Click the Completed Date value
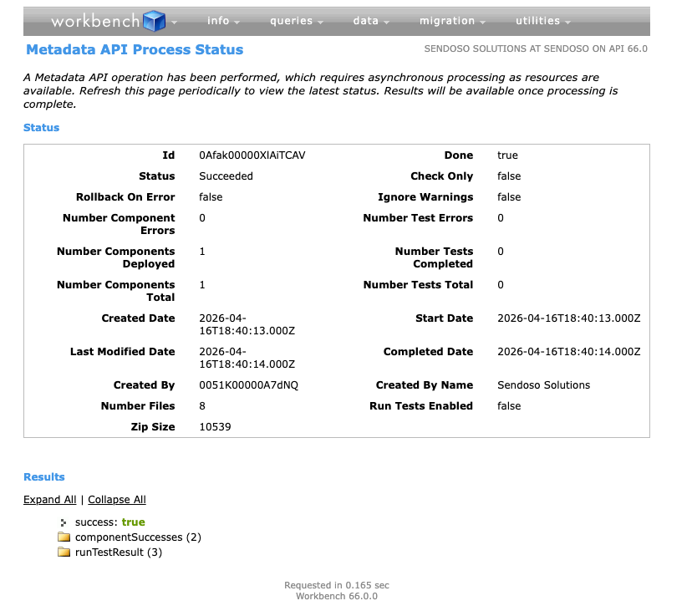The width and height of the screenshot is (692, 616). tap(569, 352)
